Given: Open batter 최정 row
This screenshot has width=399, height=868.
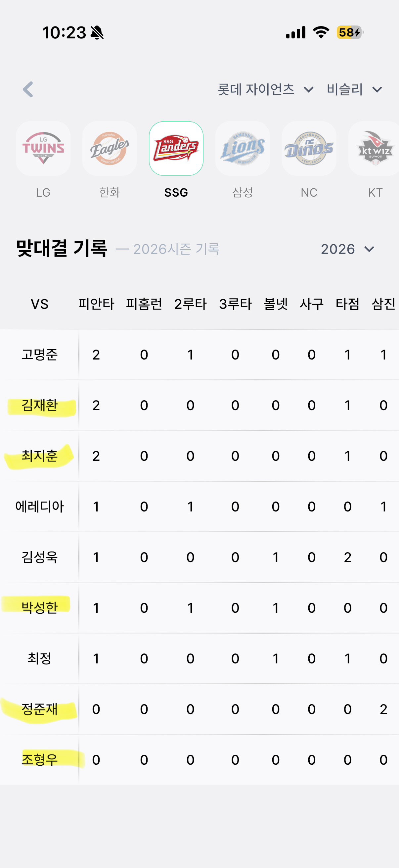Looking at the screenshot, I should click(199, 658).
